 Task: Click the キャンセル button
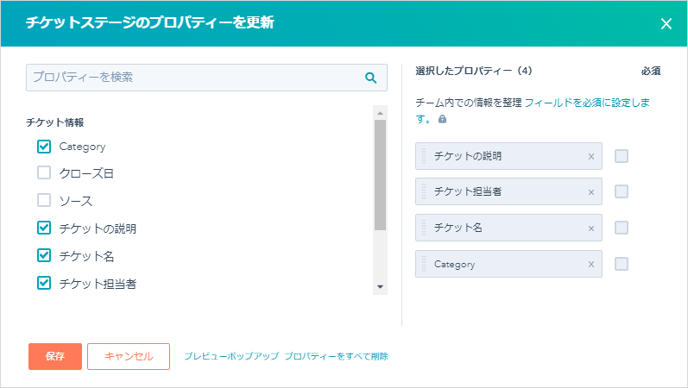(129, 356)
